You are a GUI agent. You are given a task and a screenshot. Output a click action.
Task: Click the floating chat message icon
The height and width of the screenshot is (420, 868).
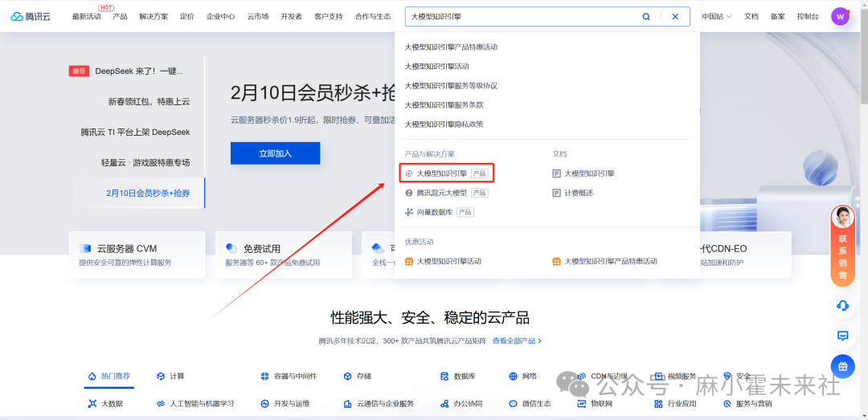(x=842, y=336)
